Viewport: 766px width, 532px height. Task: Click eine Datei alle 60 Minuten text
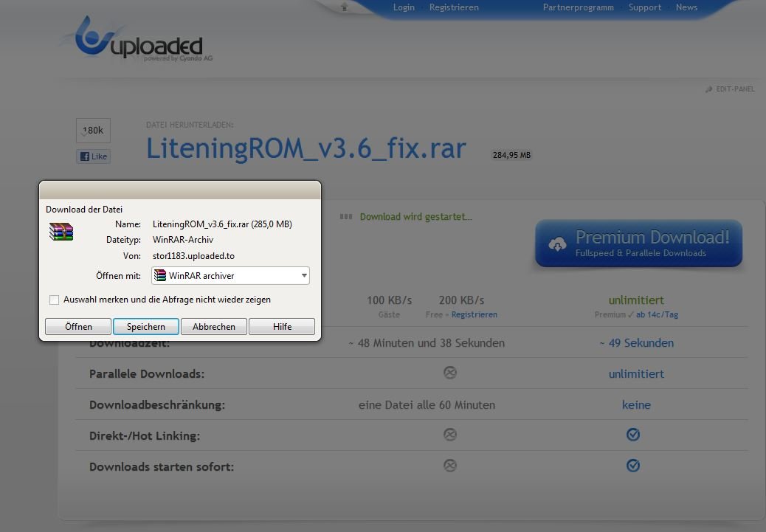click(x=427, y=404)
